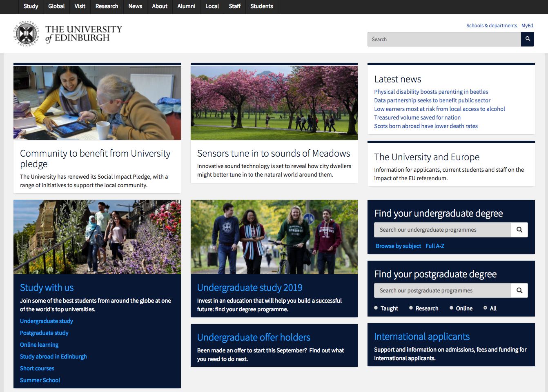Click 'The University of Edinburgh' wordmark text
The image size is (548, 392).
(x=83, y=34)
